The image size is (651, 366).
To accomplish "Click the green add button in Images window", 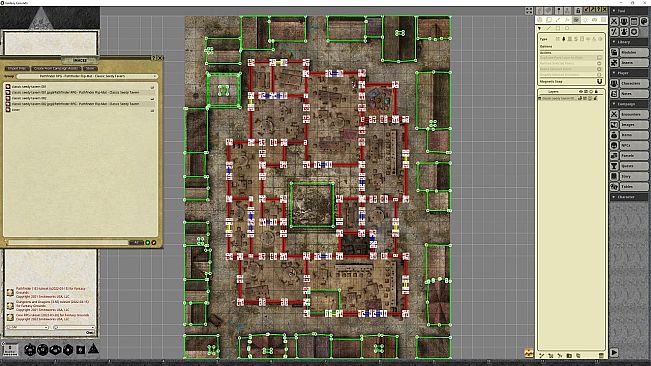I will point(148,242).
